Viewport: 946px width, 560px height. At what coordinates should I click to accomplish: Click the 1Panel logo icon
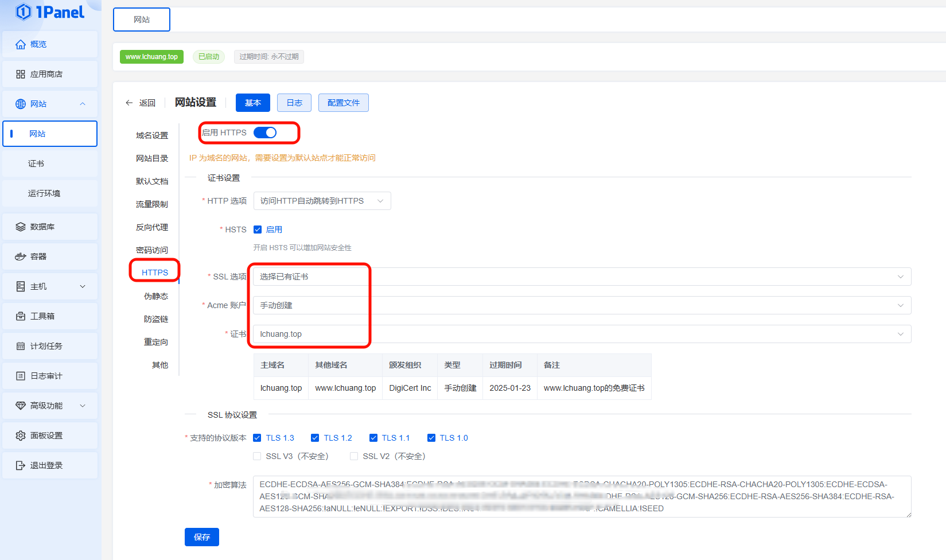(x=24, y=12)
